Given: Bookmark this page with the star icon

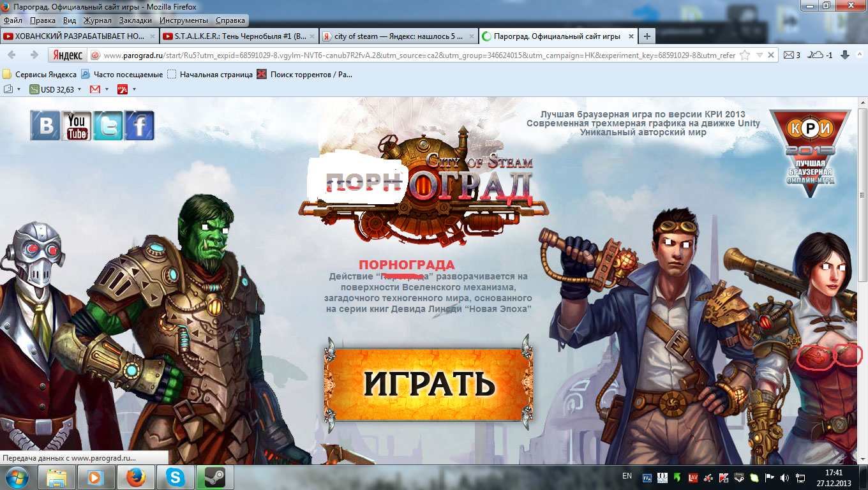Looking at the screenshot, I should pyautogui.click(x=745, y=55).
